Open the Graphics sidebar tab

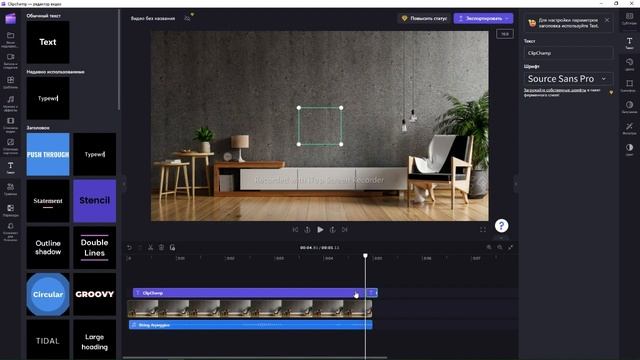[11, 189]
